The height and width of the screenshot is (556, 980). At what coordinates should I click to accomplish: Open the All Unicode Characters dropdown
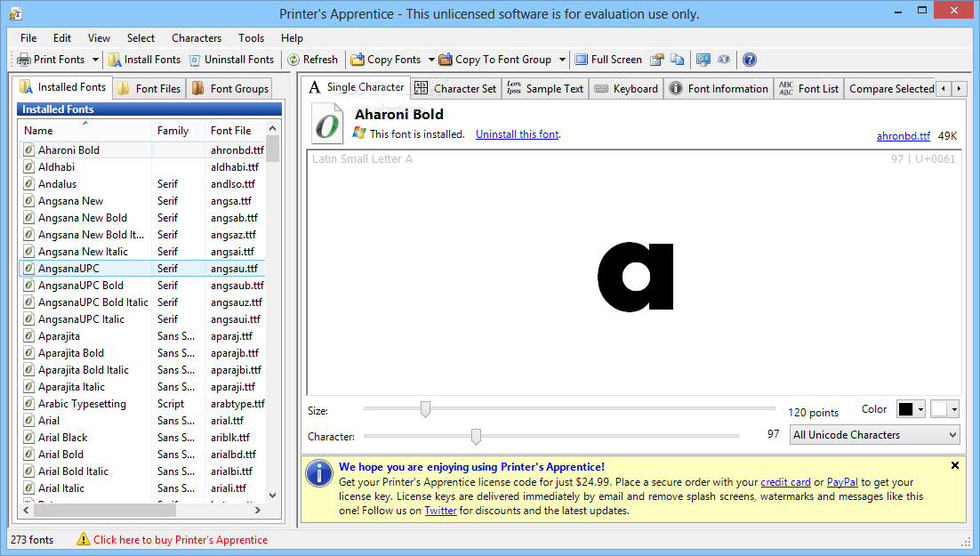(875, 435)
